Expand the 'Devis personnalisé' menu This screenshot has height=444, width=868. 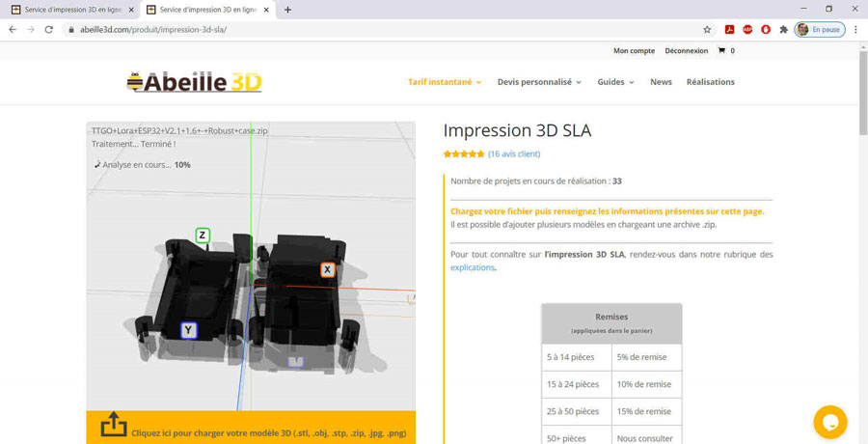539,81
